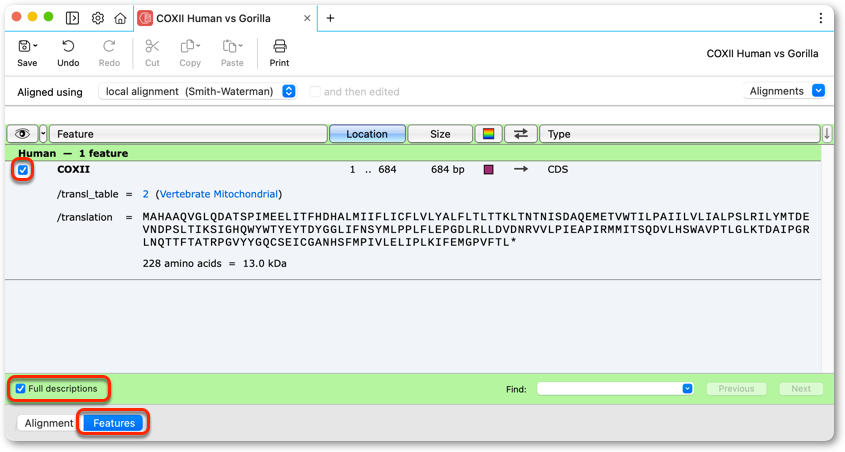Open the transl_table value 2 link
Viewport: 845px width, 452px height.
(146, 194)
